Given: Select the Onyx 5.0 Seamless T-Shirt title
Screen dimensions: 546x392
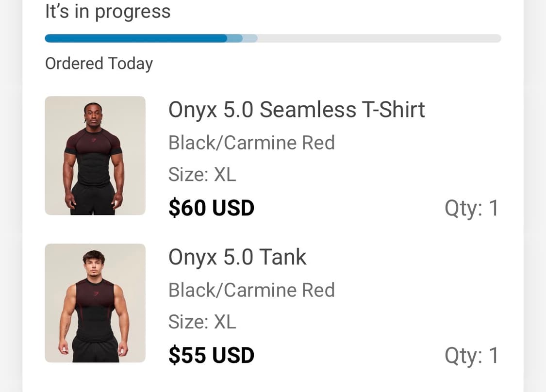Looking at the screenshot, I should click(297, 110).
